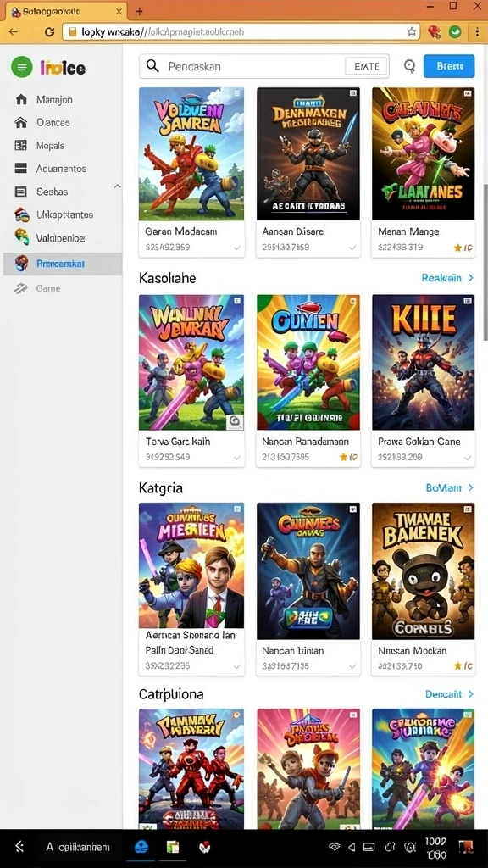Click the Ukaprtantas sidebar icon
The width and height of the screenshot is (488, 868).
click(x=21, y=214)
